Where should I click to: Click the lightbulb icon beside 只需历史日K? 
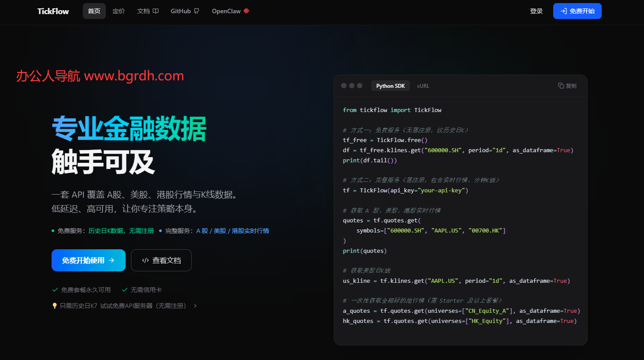tap(55, 306)
